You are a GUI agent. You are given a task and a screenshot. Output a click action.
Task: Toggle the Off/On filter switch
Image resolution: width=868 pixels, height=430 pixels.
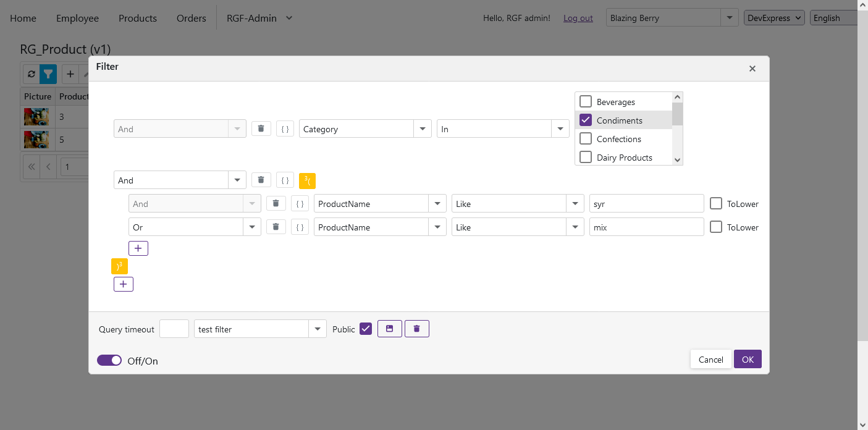(x=109, y=360)
